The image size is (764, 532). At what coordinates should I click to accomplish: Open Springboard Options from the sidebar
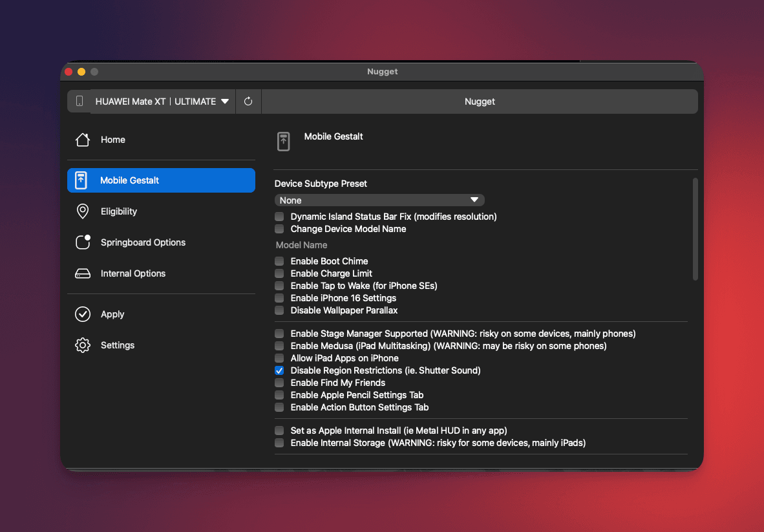143,242
